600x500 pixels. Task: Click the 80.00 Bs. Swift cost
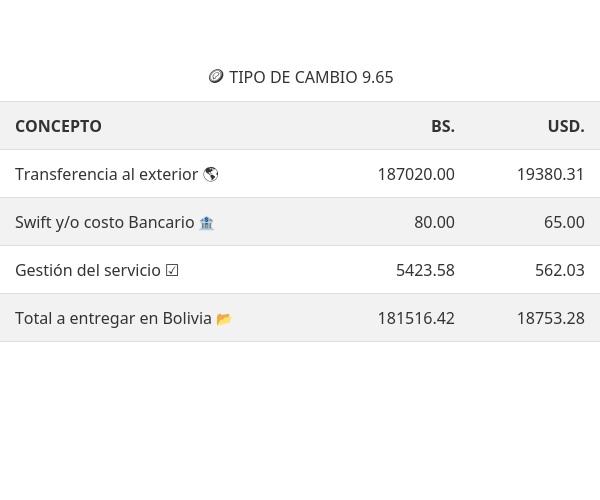pos(434,222)
